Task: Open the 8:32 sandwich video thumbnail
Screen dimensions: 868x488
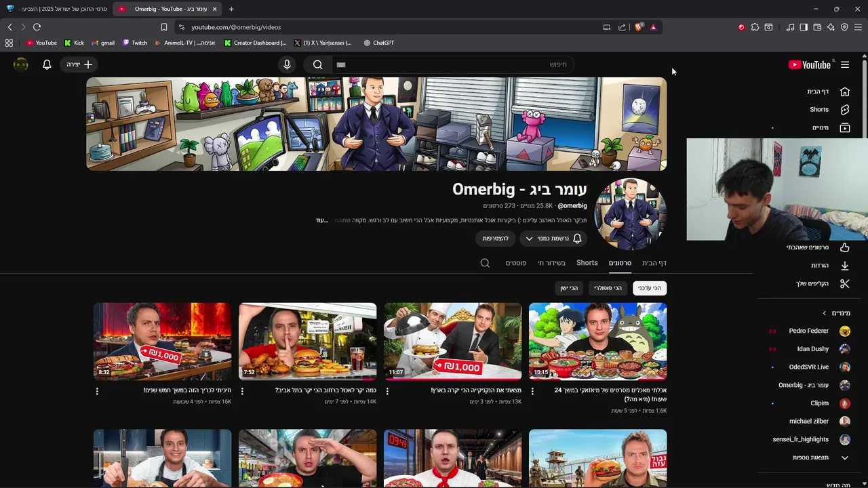Action: 162,342
